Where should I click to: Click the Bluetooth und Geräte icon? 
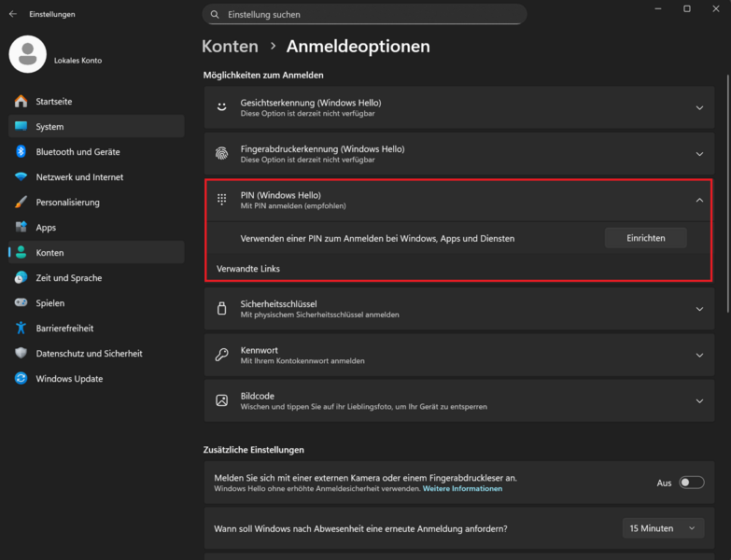[x=21, y=151]
